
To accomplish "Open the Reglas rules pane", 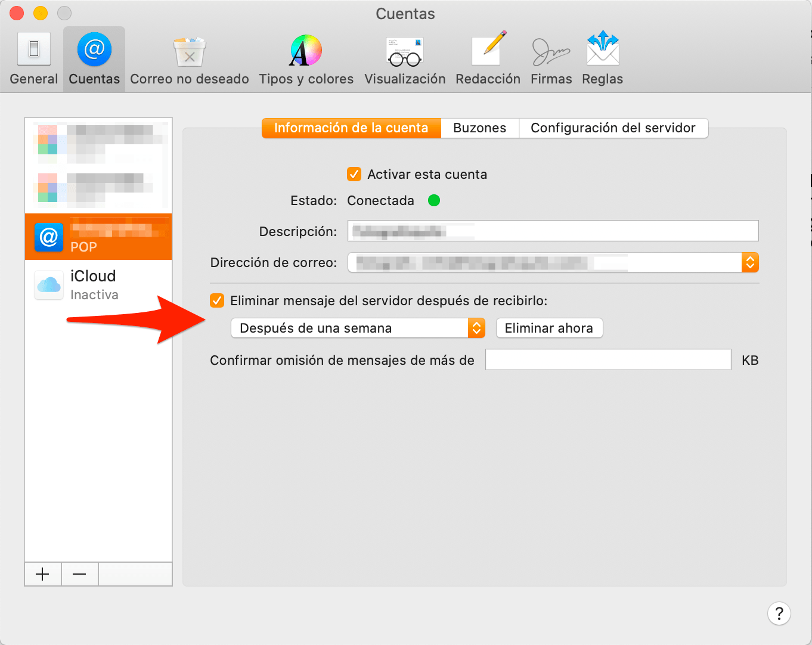I will click(x=603, y=59).
